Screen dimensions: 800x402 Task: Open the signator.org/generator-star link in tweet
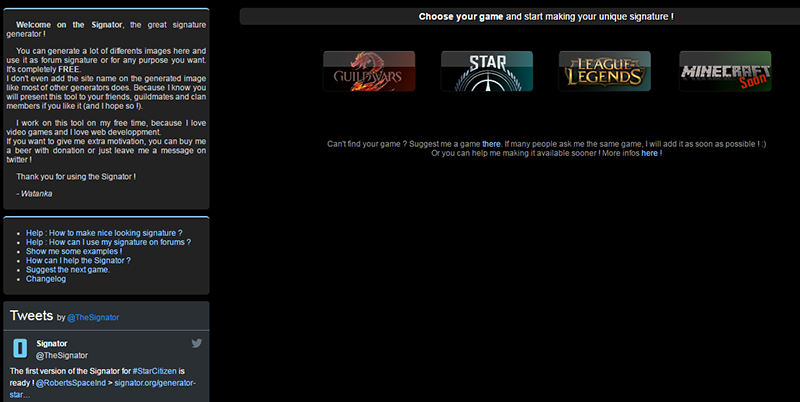tap(155, 383)
